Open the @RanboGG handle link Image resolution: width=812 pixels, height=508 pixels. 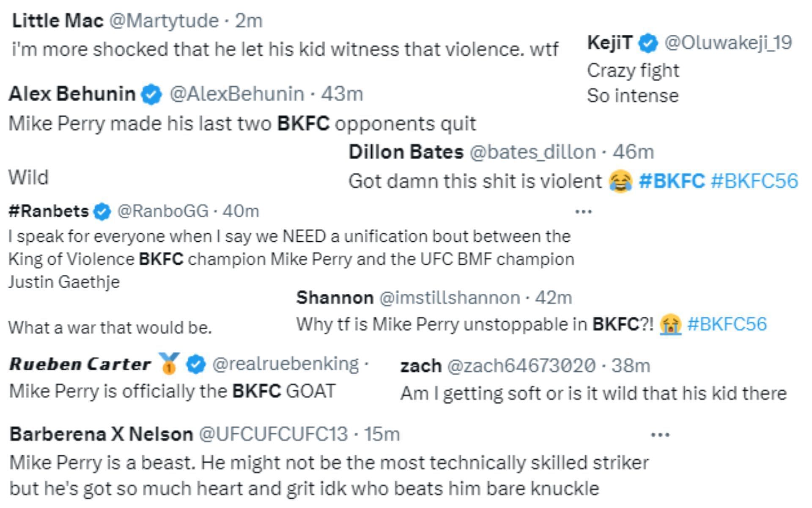pos(162,211)
